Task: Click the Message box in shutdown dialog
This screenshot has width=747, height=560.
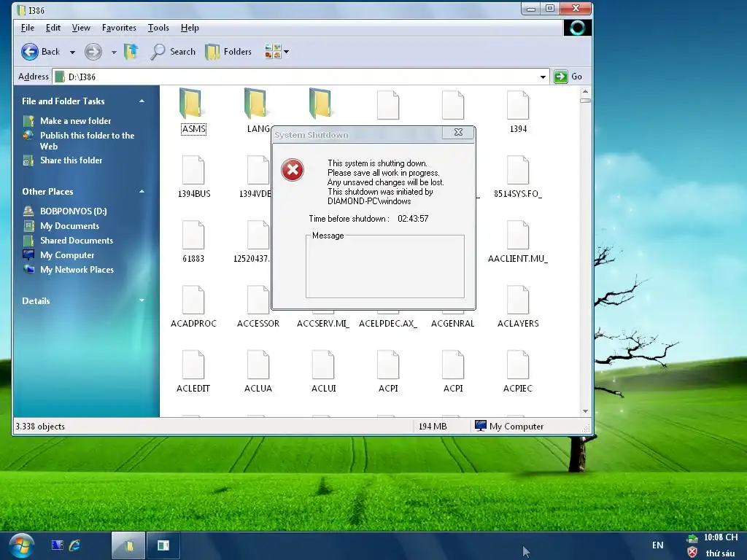Action: (x=385, y=266)
